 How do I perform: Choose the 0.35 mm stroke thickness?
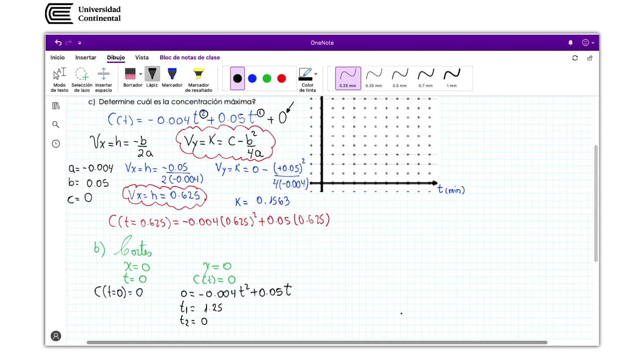point(374,78)
